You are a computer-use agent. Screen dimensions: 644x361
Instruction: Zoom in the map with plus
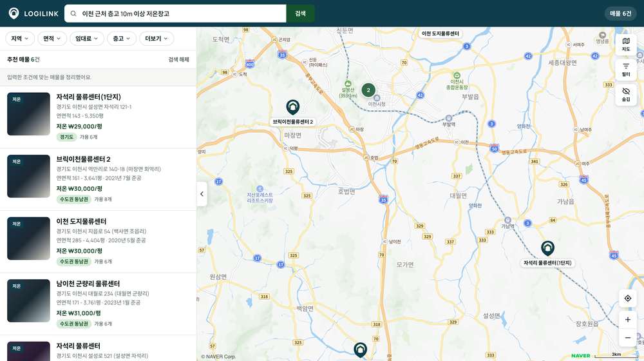pos(627,320)
